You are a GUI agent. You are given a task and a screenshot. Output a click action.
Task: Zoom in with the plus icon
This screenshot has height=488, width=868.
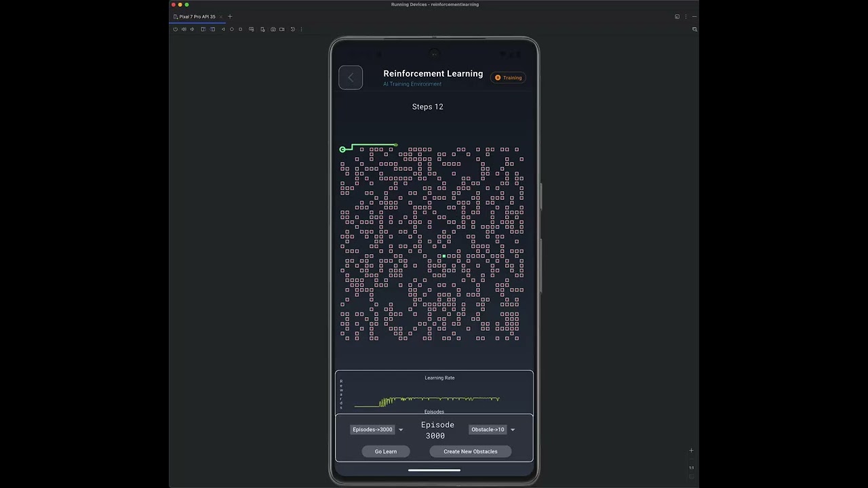pyautogui.click(x=691, y=450)
